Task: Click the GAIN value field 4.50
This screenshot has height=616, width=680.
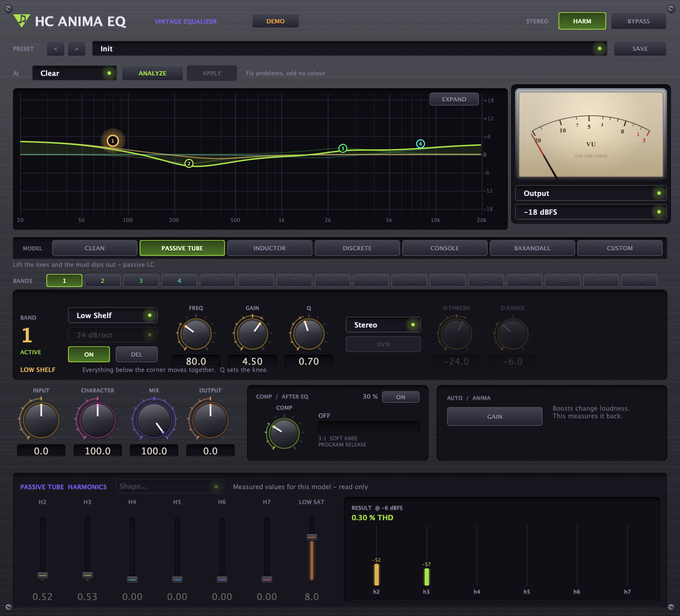Action: [x=252, y=361]
